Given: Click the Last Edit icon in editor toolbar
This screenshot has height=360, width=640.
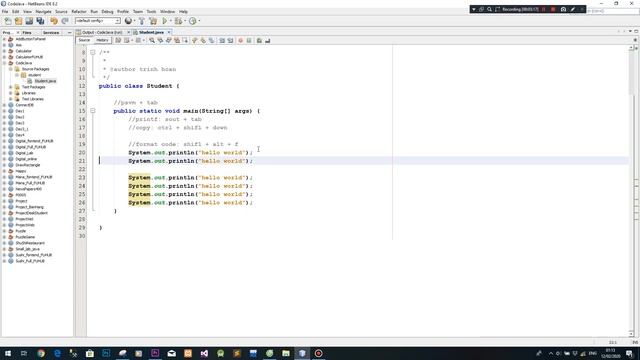Looking at the screenshot, I should pos(118,40).
